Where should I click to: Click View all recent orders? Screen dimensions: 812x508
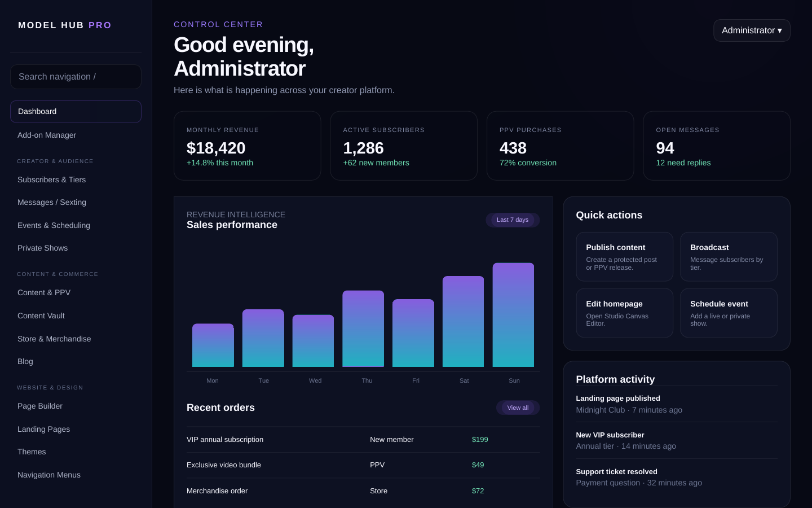[x=518, y=408]
